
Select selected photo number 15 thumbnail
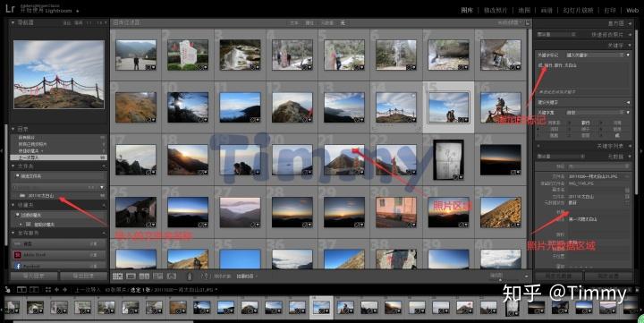(x=448, y=106)
